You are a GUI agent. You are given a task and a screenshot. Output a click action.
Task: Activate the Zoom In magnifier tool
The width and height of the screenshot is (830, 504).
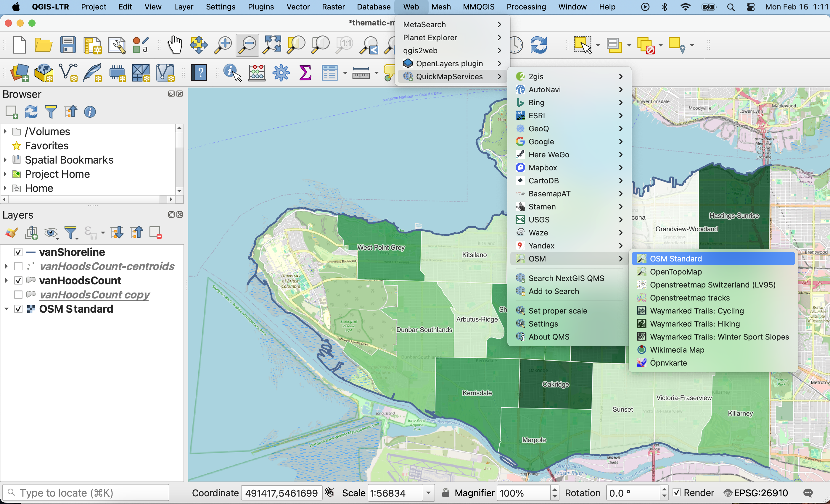tap(222, 45)
